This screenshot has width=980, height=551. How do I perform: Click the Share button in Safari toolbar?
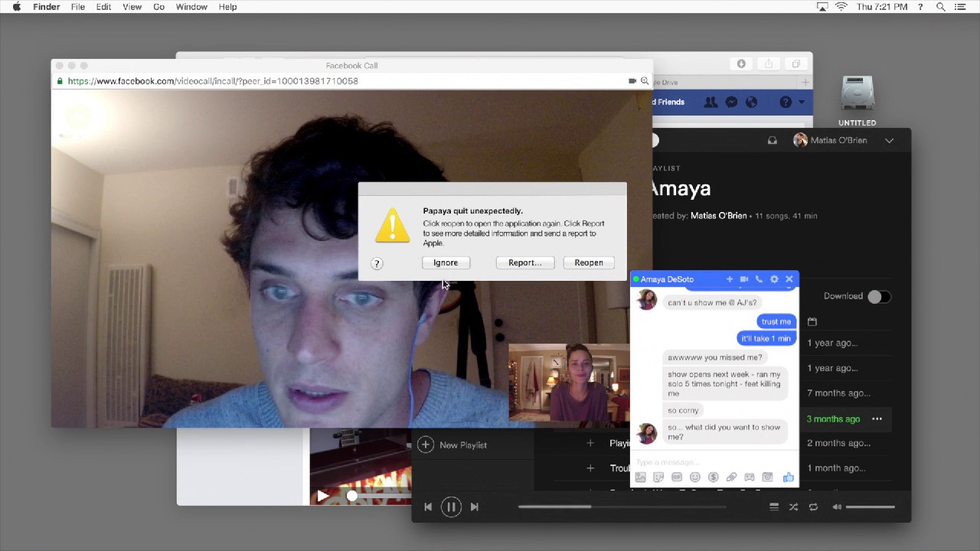[x=769, y=64]
